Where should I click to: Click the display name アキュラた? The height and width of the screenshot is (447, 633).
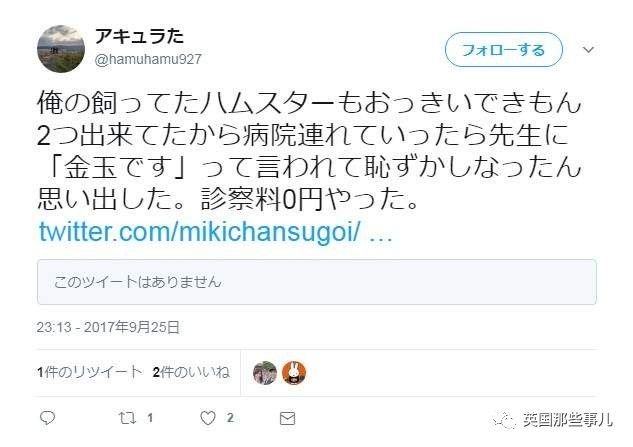coord(138,36)
